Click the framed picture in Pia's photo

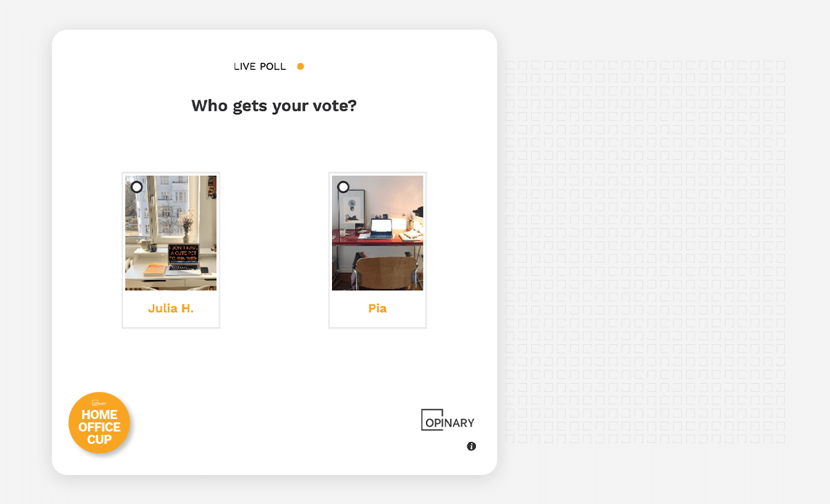[353, 206]
